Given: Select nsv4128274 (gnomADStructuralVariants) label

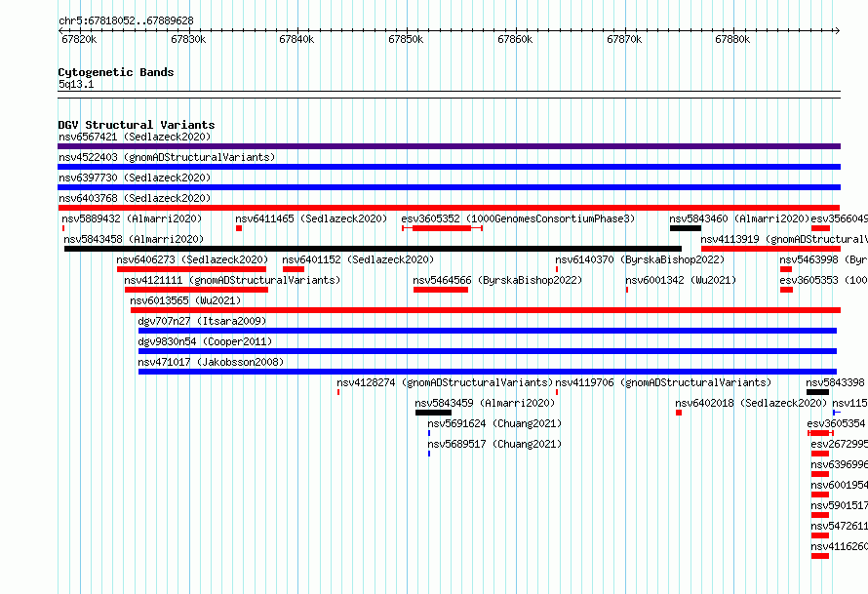Looking at the screenshot, I should tap(445, 382).
